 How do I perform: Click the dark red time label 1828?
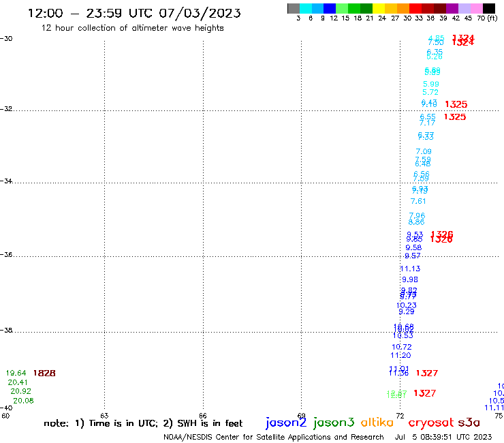coord(44,373)
